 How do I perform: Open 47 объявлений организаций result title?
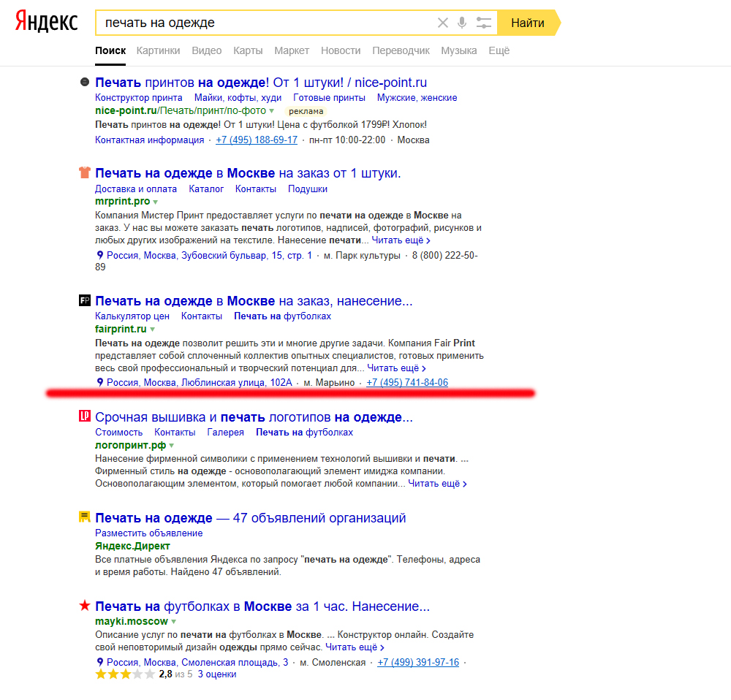[250, 518]
